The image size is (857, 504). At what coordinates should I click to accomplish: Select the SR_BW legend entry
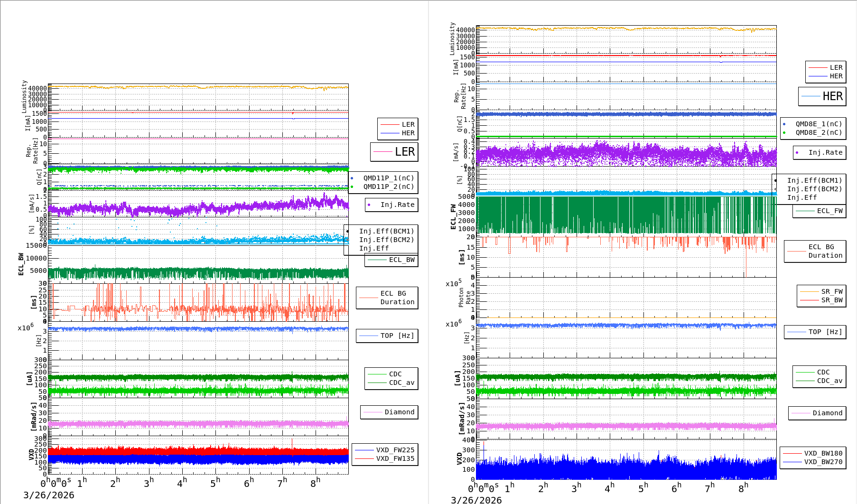(x=831, y=300)
